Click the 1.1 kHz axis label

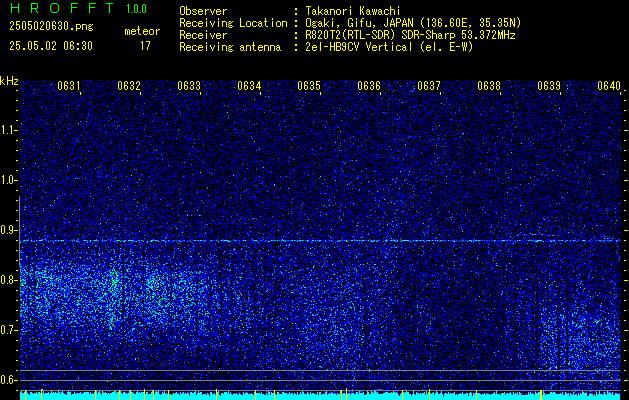click(x=8, y=130)
